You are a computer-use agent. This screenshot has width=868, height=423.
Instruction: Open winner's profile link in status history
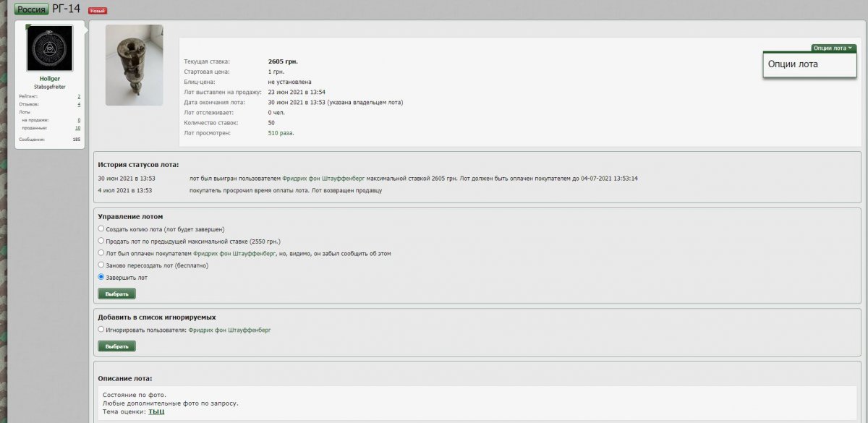(323, 178)
